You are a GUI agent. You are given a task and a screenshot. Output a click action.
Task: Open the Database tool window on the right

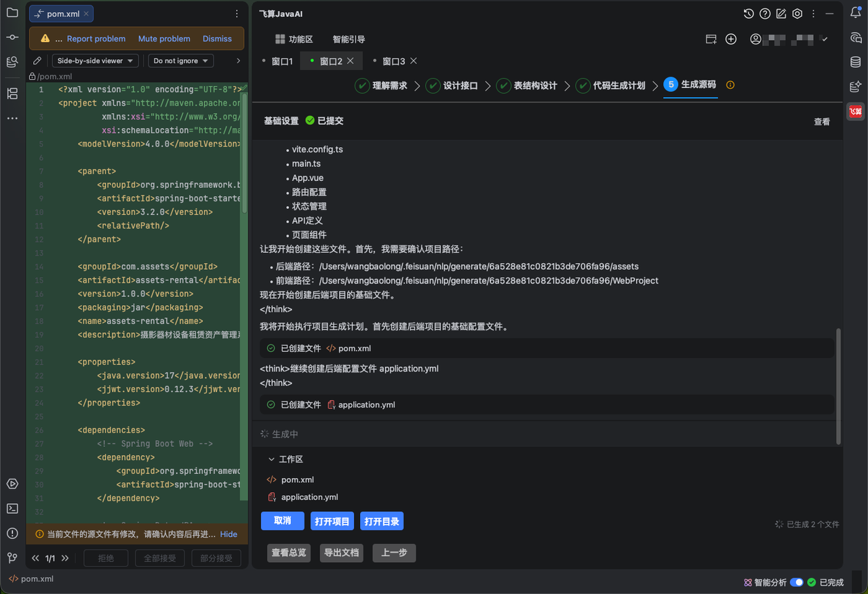(x=856, y=62)
